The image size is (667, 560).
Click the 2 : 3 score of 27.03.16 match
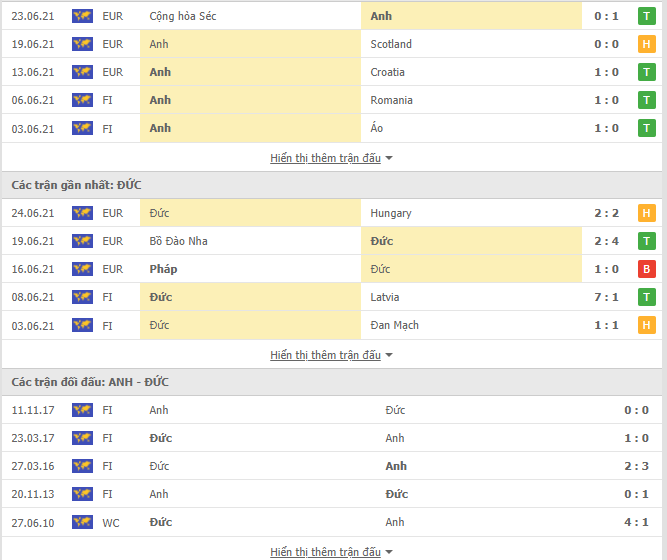pos(636,466)
